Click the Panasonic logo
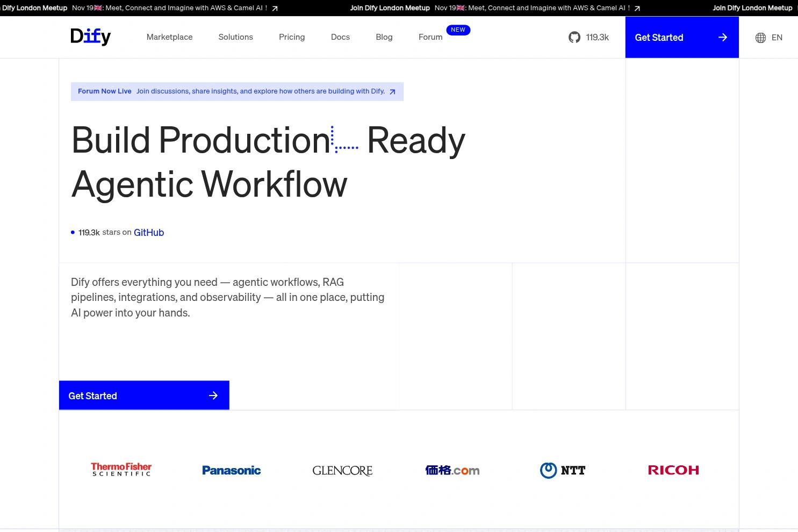 pos(232,470)
